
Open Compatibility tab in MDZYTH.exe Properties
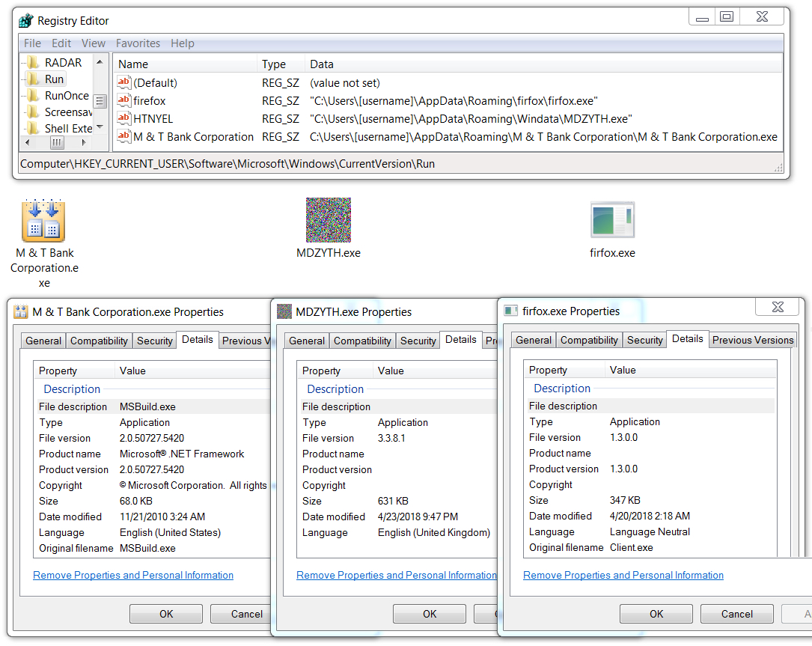(362, 341)
